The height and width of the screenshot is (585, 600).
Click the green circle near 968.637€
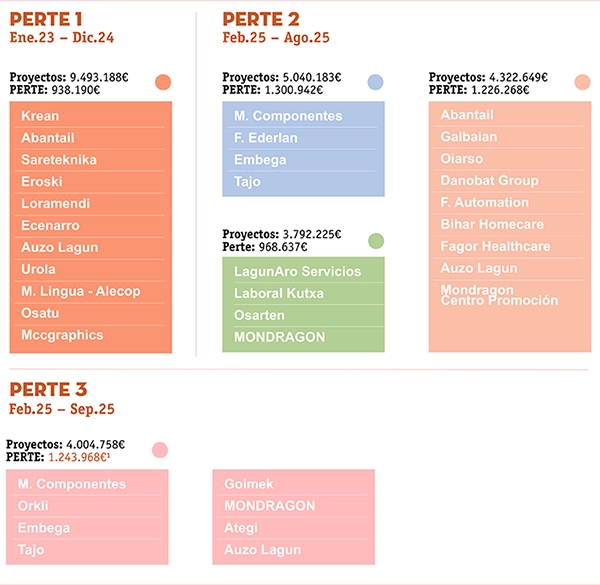pos(376,240)
